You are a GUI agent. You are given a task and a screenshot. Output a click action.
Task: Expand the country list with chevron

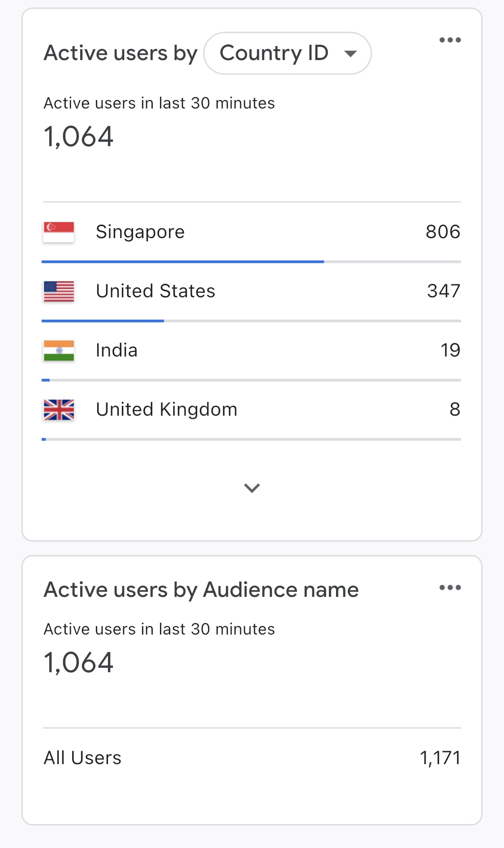252,488
